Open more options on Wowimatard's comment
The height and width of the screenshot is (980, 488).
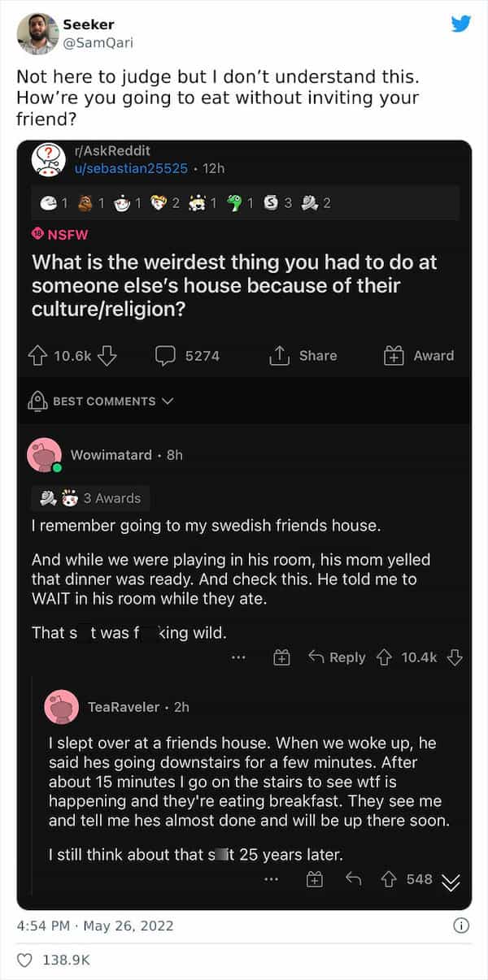238,657
